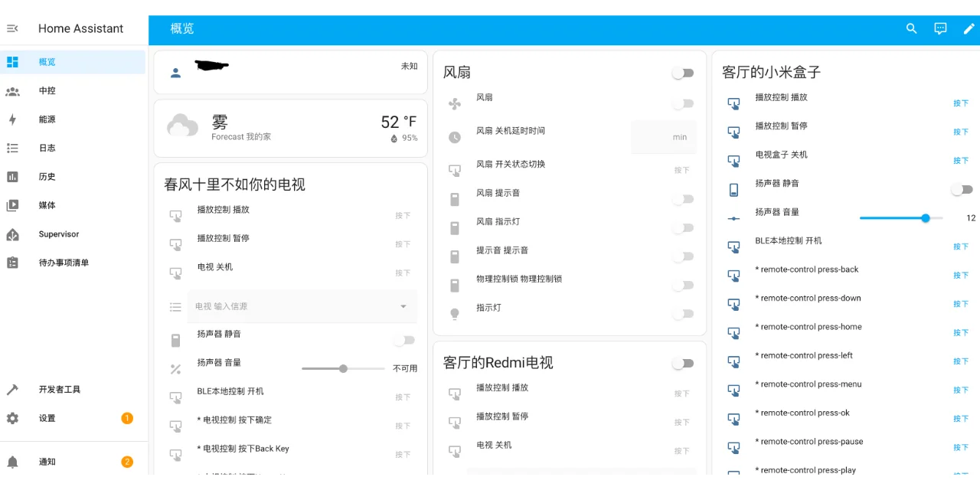Click the search magnifier in top bar
Image resolution: width=980 pixels, height=490 pixels.
[911, 28]
